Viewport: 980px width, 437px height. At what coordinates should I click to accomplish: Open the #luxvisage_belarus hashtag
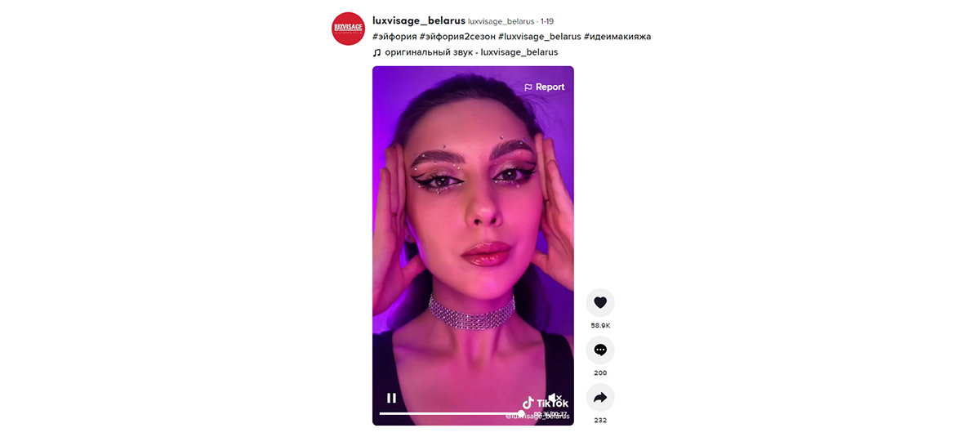tap(539, 37)
